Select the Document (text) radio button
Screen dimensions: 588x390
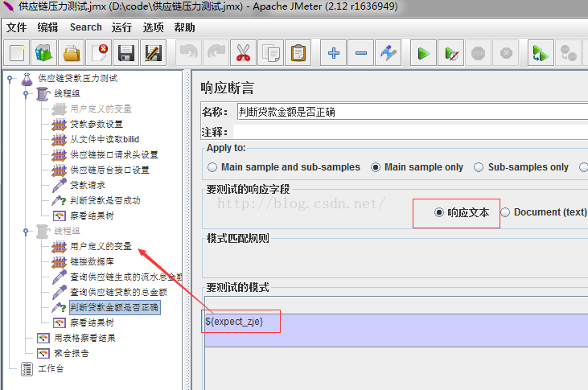[505, 212]
